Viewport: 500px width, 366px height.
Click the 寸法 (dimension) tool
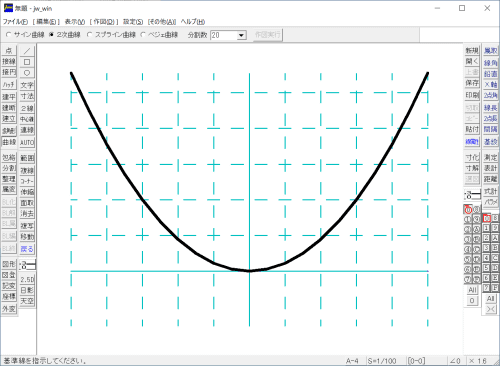27,96
